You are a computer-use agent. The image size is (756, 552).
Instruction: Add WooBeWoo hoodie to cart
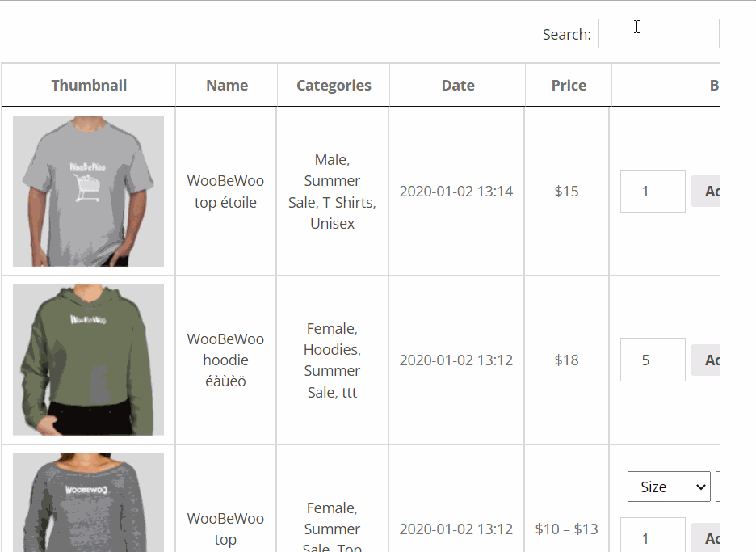click(705, 360)
